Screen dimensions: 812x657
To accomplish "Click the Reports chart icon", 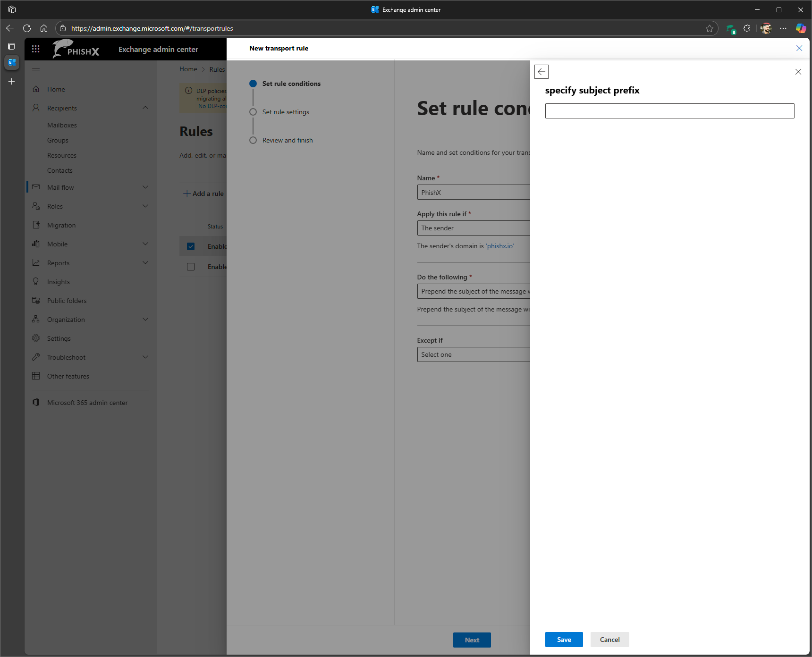I will [x=36, y=262].
